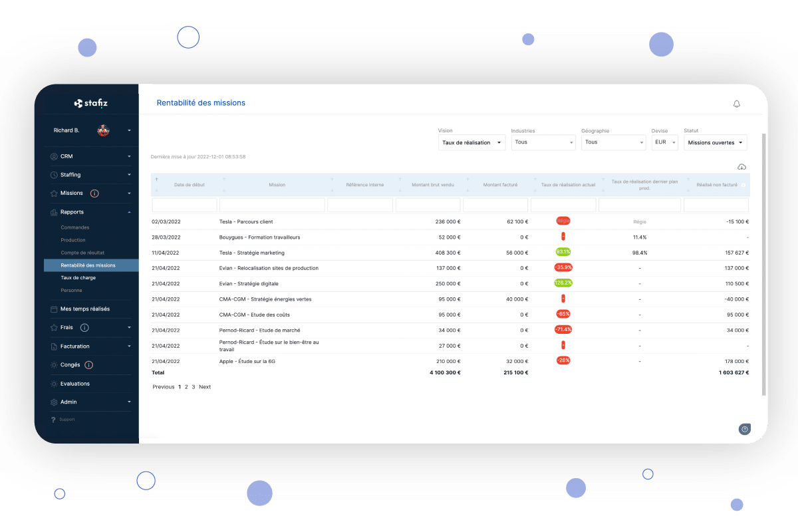Open the Géographie dropdown
The image size is (798, 532).
coord(613,142)
